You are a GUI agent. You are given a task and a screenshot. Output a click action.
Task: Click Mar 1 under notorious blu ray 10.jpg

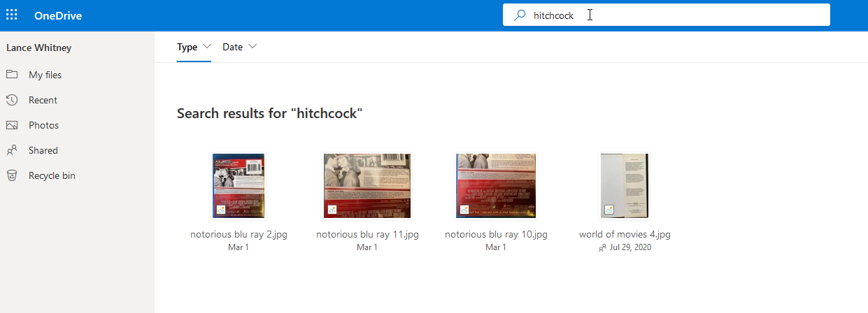(x=496, y=248)
